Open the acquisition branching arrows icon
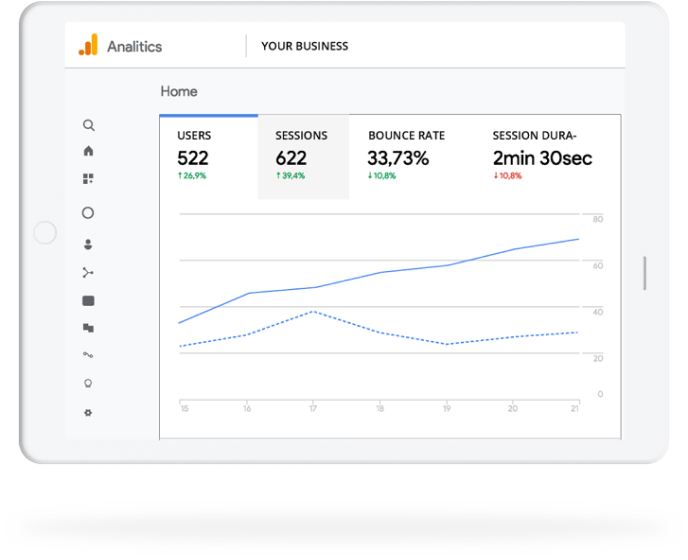This screenshot has width=688, height=560. click(x=88, y=273)
